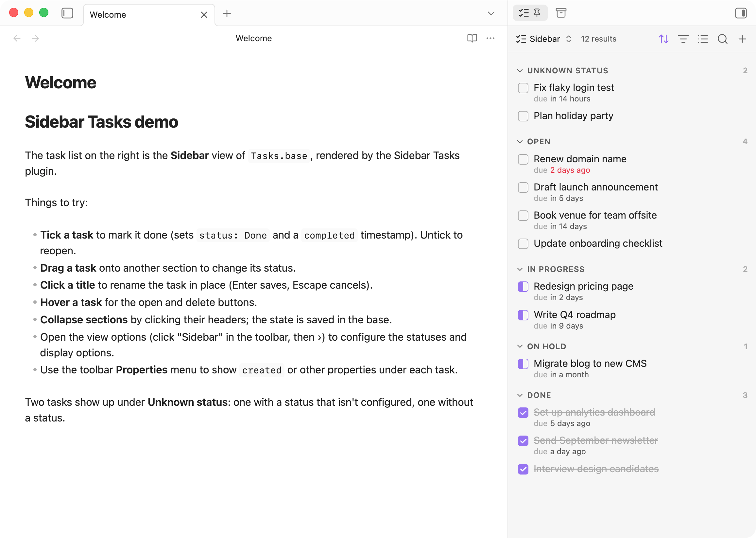Open the archive box panel icon
756x538 pixels.
pos(561,13)
